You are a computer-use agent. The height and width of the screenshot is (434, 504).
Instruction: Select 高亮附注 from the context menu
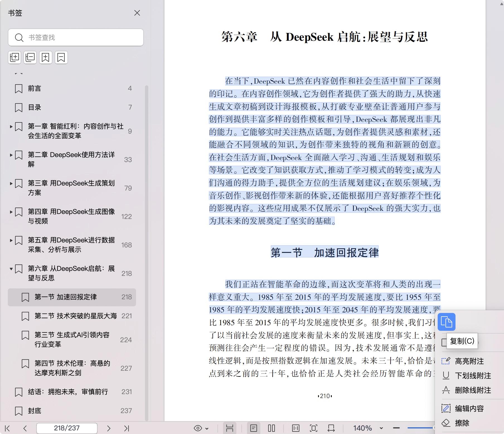click(469, 361)
